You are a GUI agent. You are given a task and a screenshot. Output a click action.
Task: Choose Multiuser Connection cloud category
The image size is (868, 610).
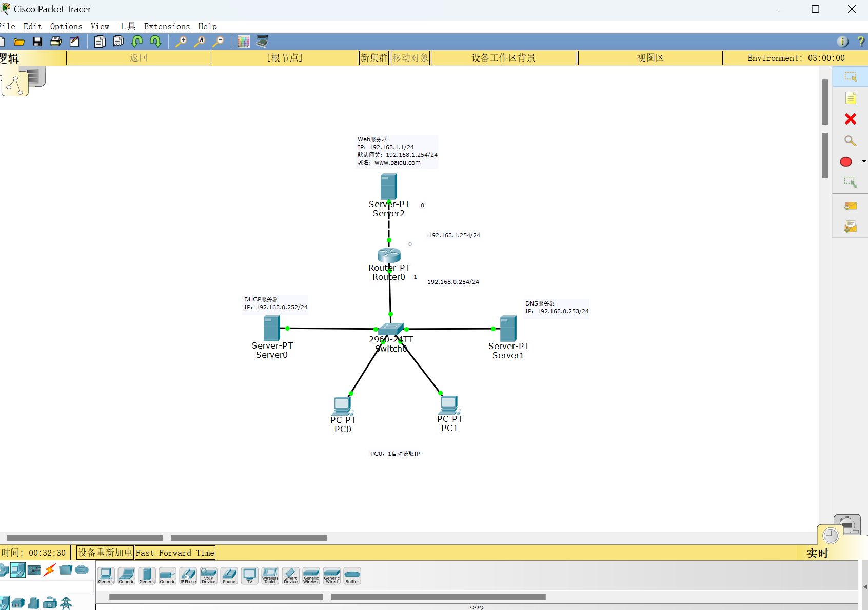[x=82, y=570]
